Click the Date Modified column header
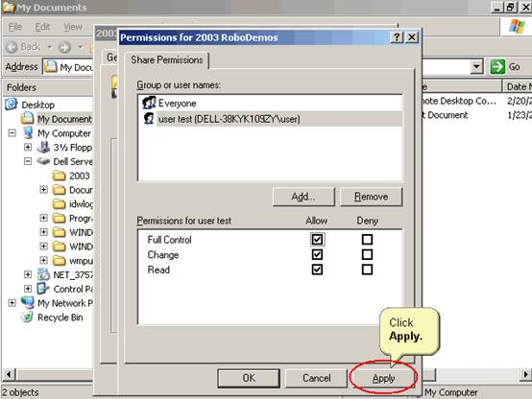 [x=517, y=86]
